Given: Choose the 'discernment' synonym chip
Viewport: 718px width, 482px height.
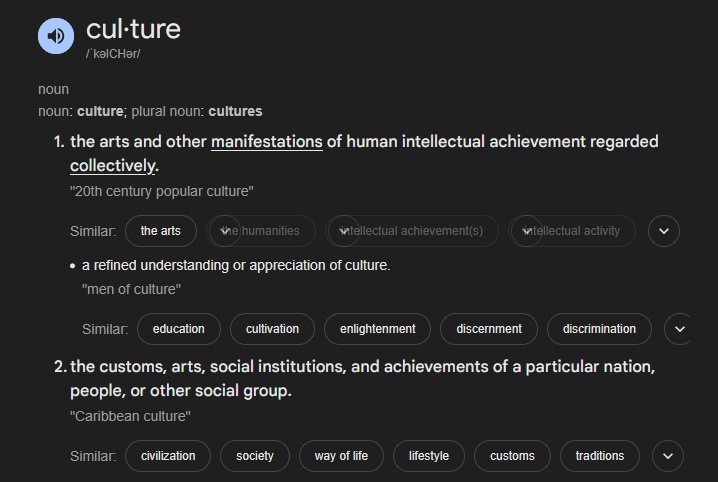Looking at the screenshot, I should 489,329.
